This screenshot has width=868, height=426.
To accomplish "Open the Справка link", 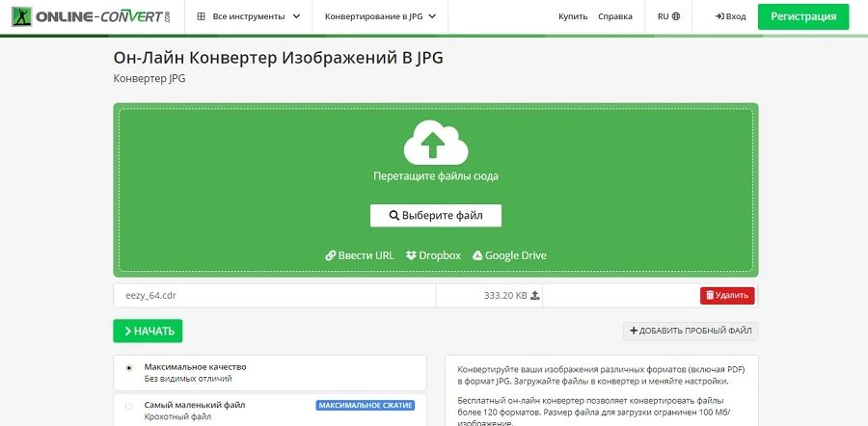I will click(615, 16).
